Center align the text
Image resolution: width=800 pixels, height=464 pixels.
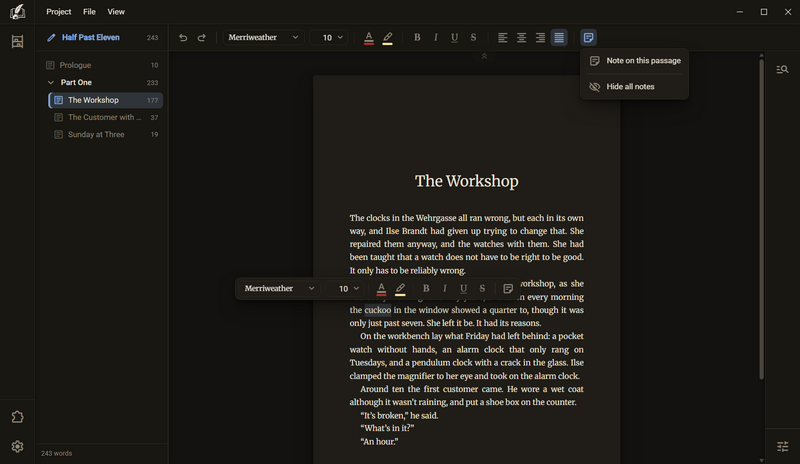(x=521, y=38)
